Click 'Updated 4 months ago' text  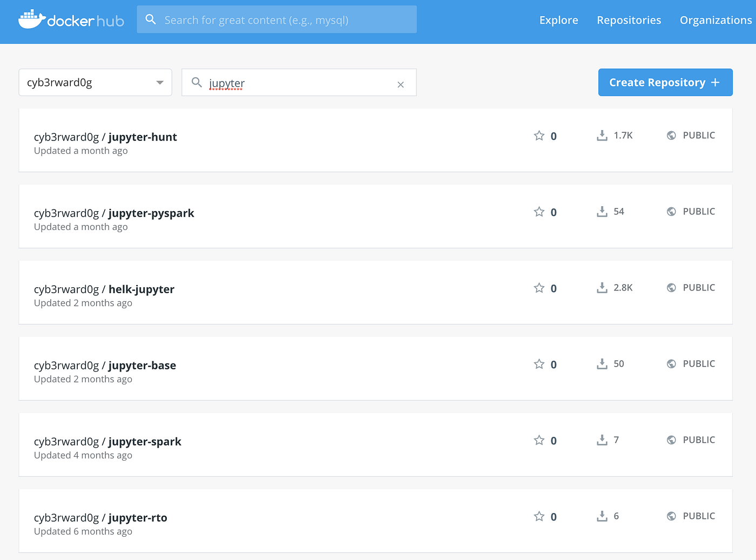[83, 455]
